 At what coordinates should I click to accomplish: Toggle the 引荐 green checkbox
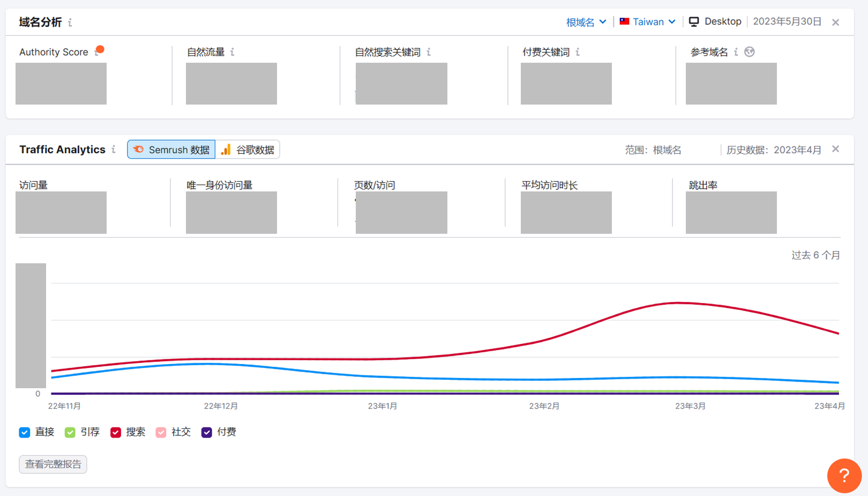coord(70,432)
